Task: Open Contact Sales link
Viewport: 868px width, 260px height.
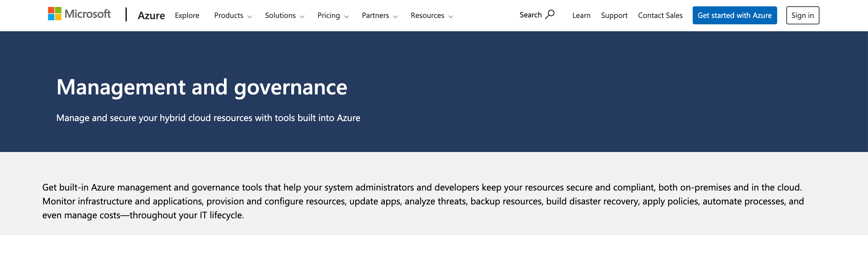Action: [660, 16]
